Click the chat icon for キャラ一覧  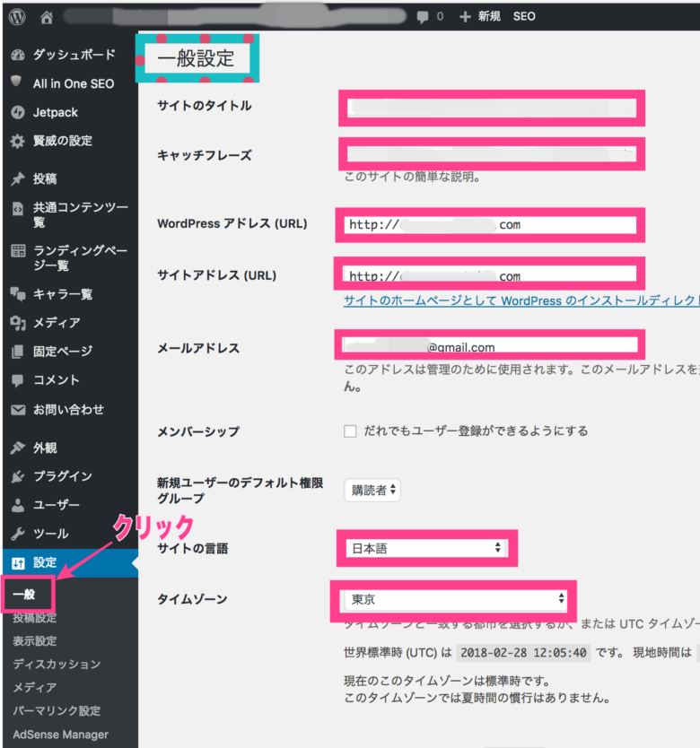click(18, 294)
